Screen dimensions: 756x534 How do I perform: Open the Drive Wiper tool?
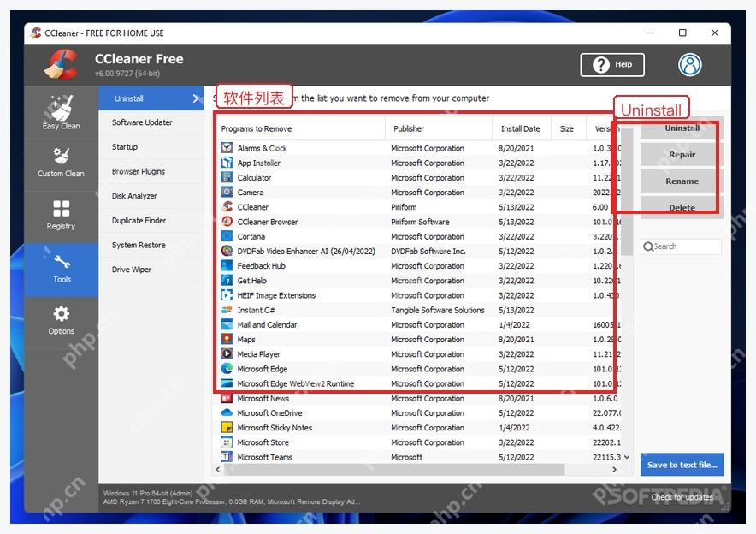tap(151, 270)
